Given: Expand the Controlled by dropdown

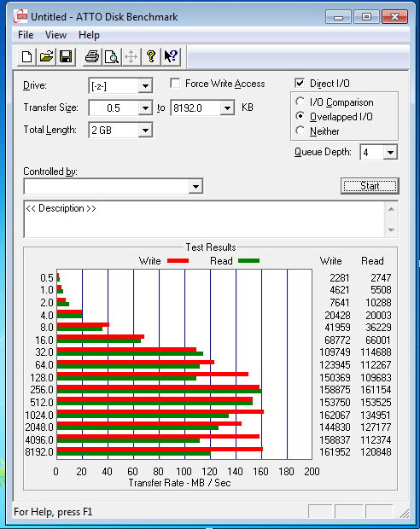Looking at the screenshot, I should click(x=195, y=186).
